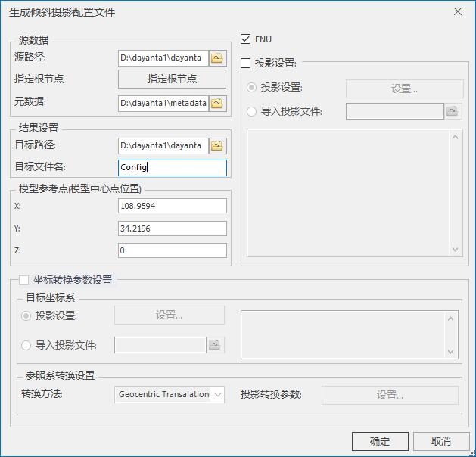
Task: Click browse icon next to upper 导入投影文件 field
Action: [453, 111]
